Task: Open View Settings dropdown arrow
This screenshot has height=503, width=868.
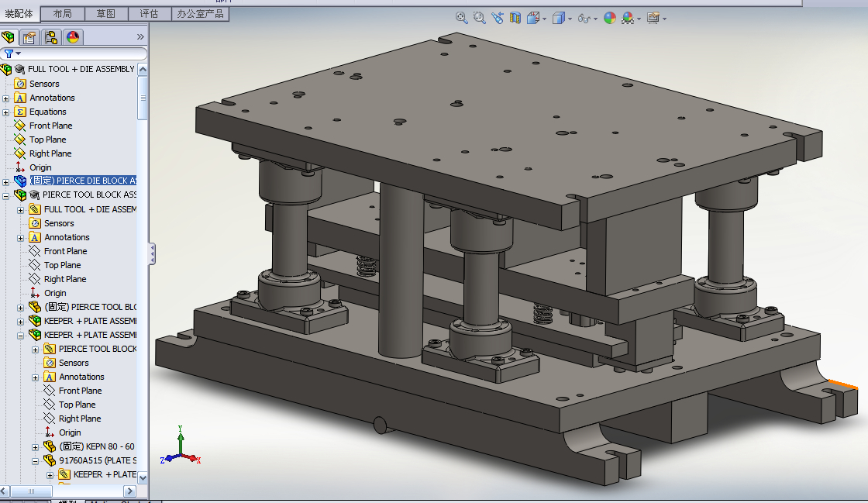Action: point(664,19)
